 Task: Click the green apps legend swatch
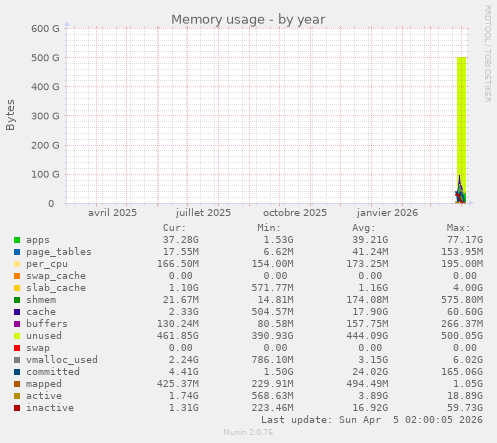(x=17, y=240)
